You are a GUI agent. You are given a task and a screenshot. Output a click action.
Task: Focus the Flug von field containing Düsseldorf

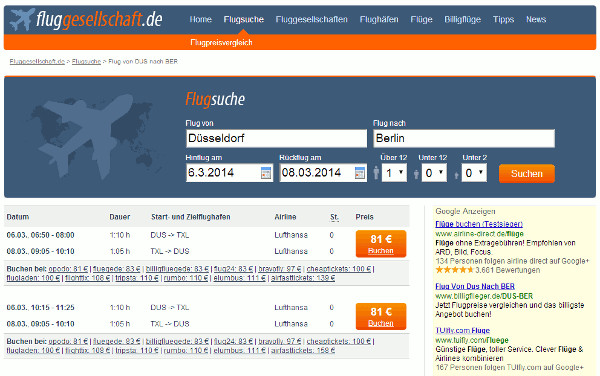click(x=276, y=138)
